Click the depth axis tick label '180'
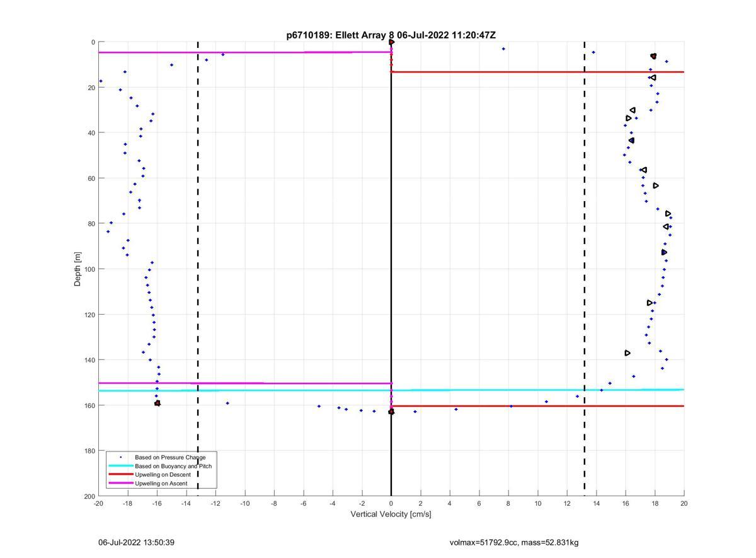This screenshot has height=558, width=756. 89,451
